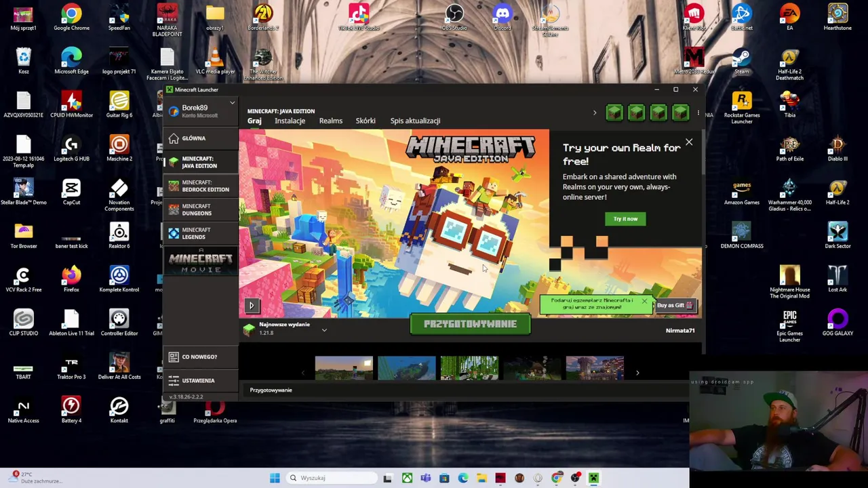Open the A Minecraft Movie banner
The height and width of the screenshot is (488, 868).
pos(200,262)
